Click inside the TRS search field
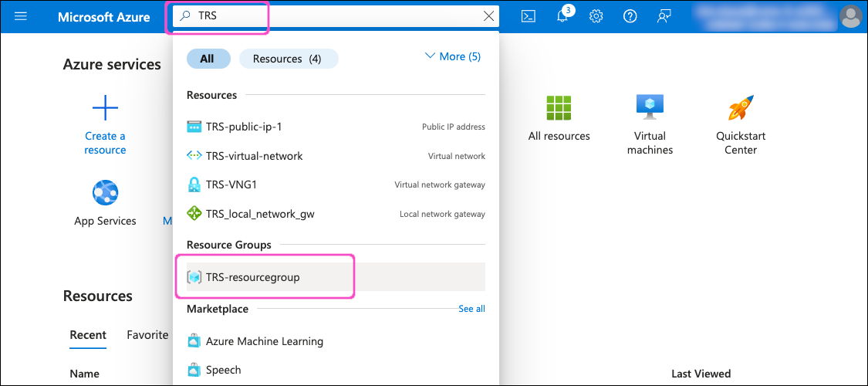Screen dimensions: 868x386 332,16
